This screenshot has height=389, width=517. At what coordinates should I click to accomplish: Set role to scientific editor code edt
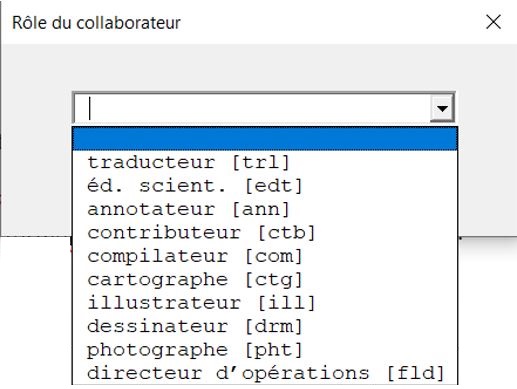pos(265,186)
